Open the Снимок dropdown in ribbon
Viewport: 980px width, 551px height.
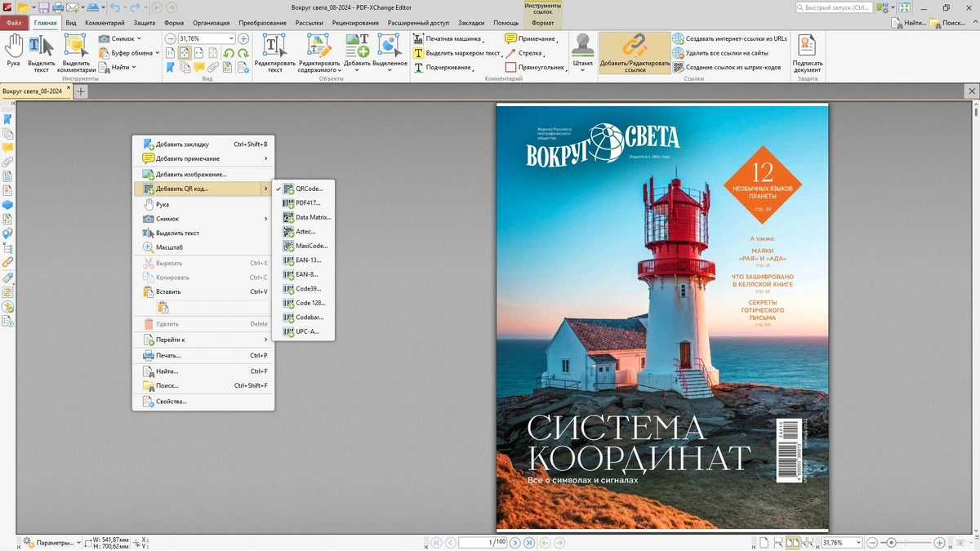click(120, 38)
